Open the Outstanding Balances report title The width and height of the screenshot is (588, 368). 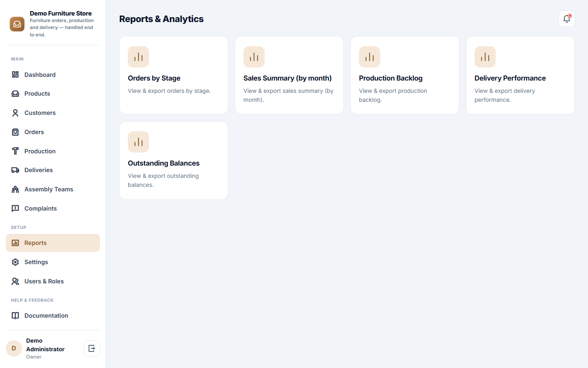pyautogui.click(x=164, y=163)
